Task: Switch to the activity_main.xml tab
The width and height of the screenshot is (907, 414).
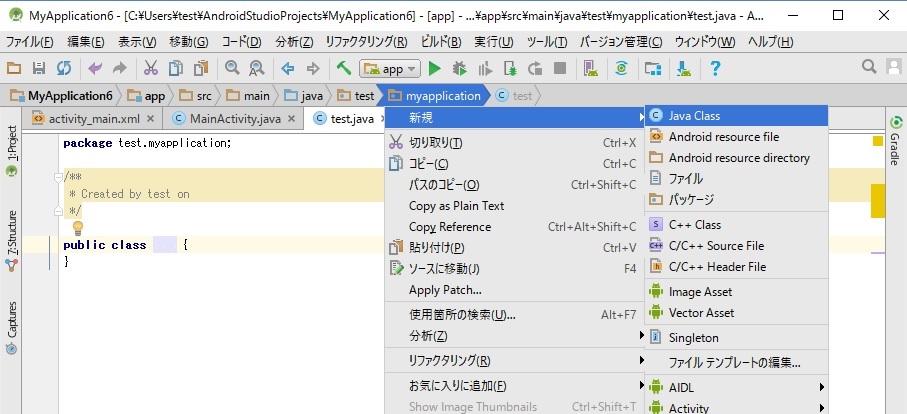Action: pyautogui.click(x=94, y=119)
